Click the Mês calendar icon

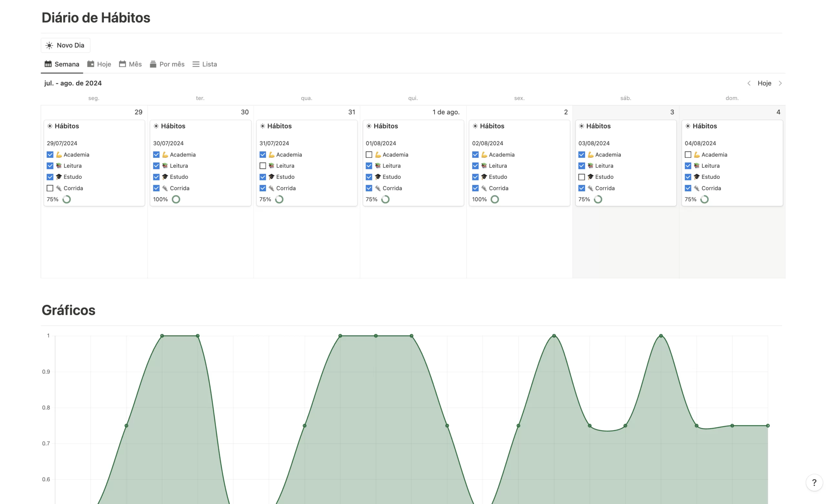(122, 64)
